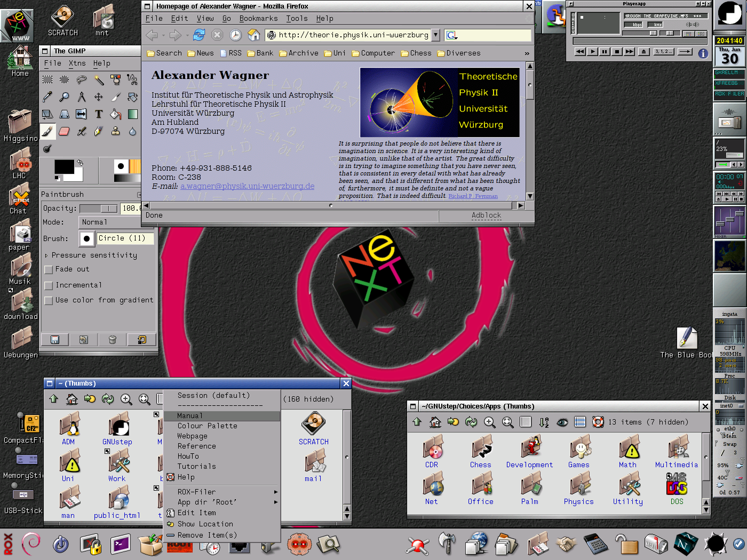This screenshot has width=747, height=560.
Task: Swap foreground and background colors in GIMP
Action: point(80,163)
